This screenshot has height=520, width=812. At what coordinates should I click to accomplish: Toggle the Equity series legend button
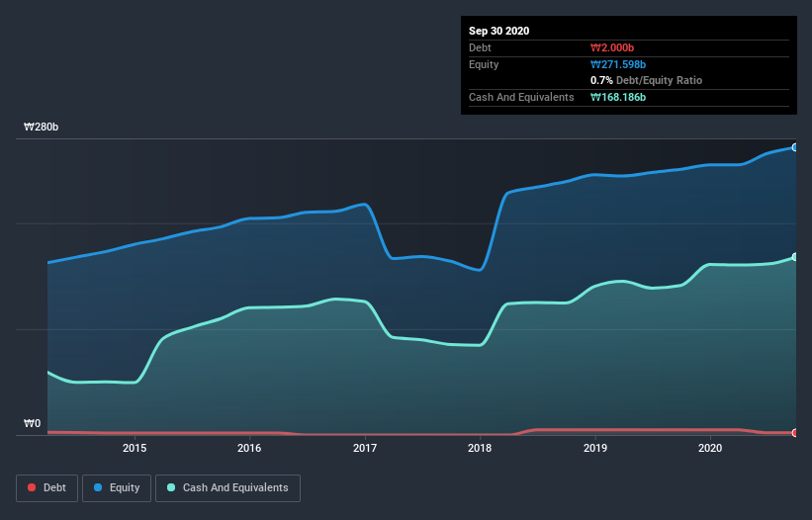point(117,488)
